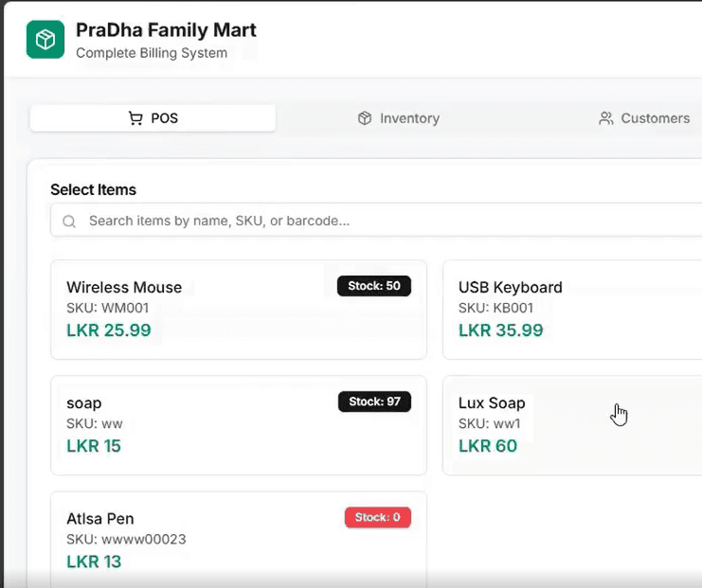Click the Select Items heading
The height and width of the screenshot is (588, 702).
(93, 189)
